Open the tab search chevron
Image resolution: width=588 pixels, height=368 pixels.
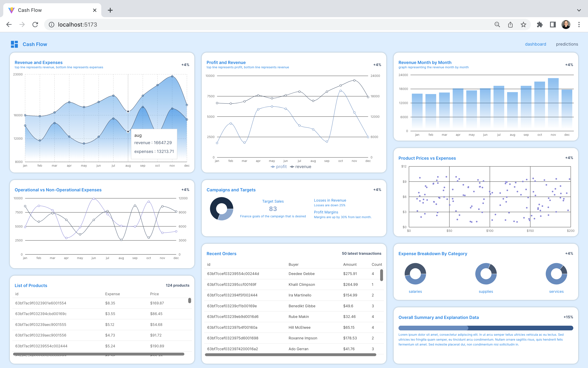pos(579,10)
